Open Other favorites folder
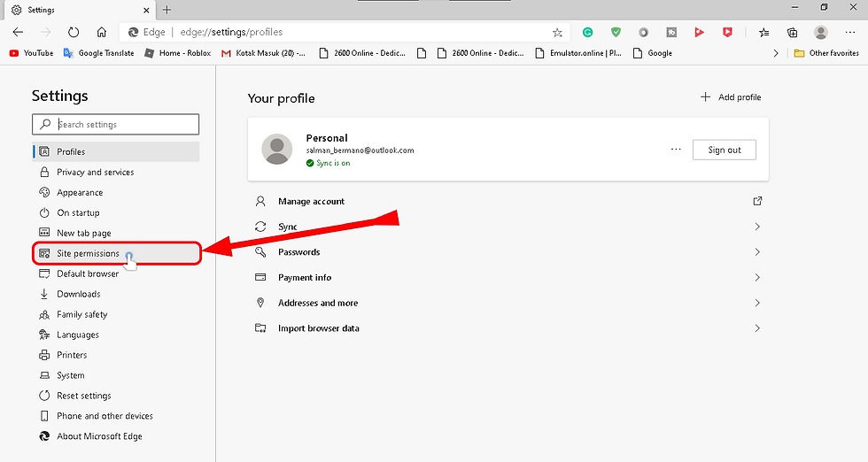 [x=826, y=53]
